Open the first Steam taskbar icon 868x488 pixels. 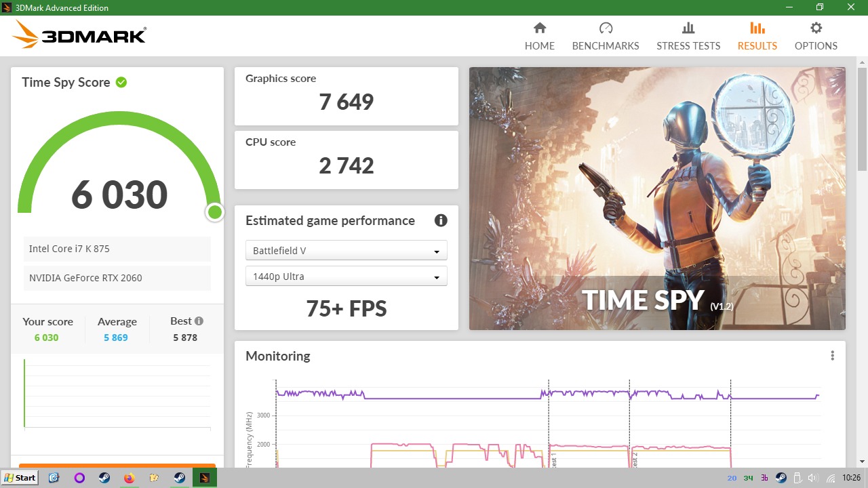pyautogui.click(x=104, y=478)
